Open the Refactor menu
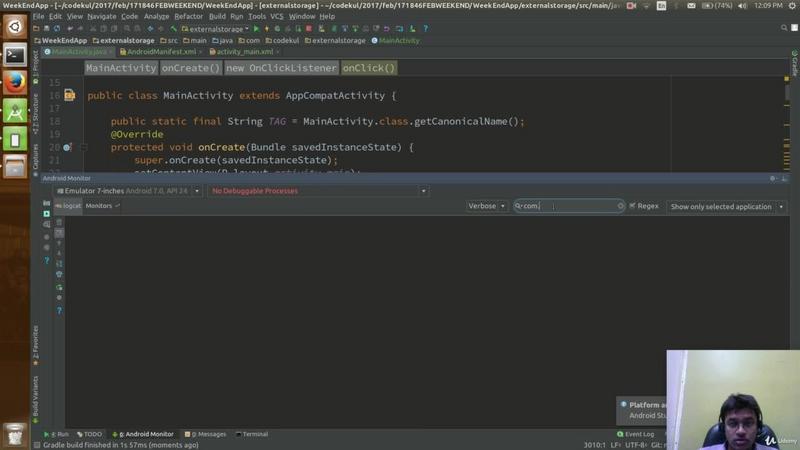Image resolution: width=800 pixels, height=450 pixels. [188, 16]
